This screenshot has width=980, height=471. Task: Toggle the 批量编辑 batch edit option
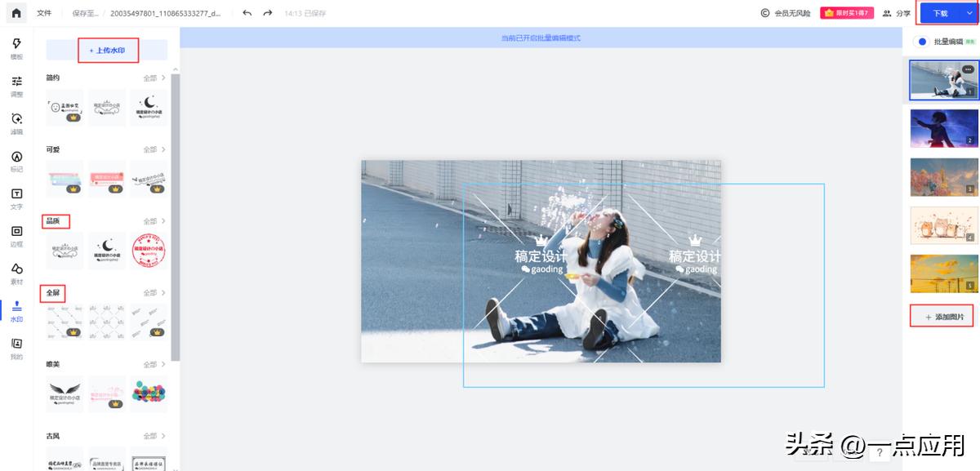tap(922, 42)
